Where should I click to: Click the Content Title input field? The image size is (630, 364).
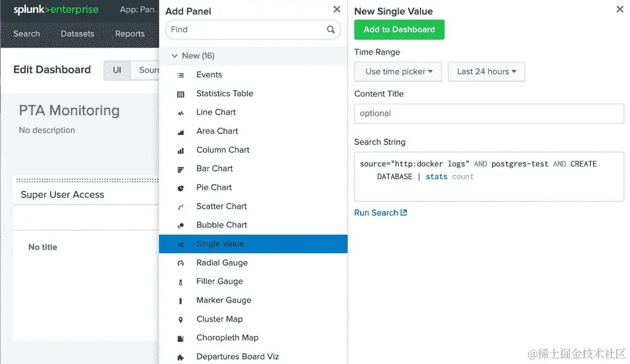(x=489, y=113)
